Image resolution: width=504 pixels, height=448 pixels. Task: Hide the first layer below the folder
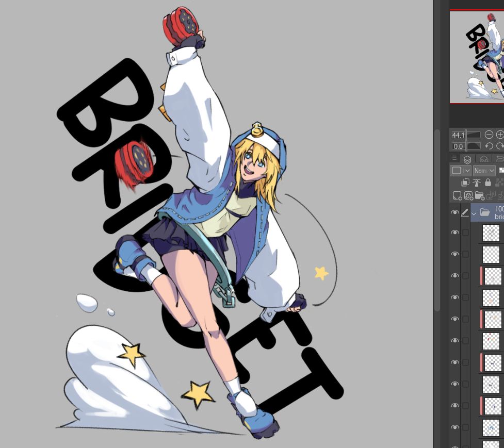pos(454,233)
